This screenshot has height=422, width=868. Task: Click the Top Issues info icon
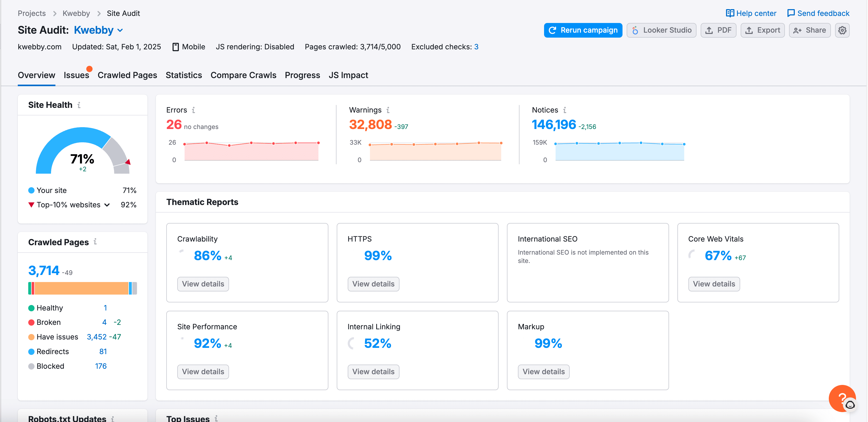[216, 418]
